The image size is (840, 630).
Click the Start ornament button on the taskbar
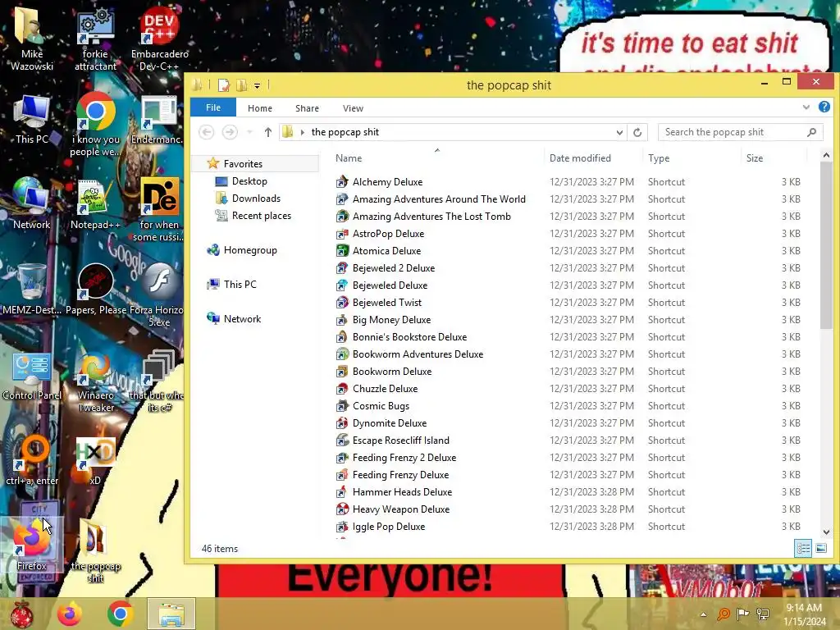coord(22,614)
